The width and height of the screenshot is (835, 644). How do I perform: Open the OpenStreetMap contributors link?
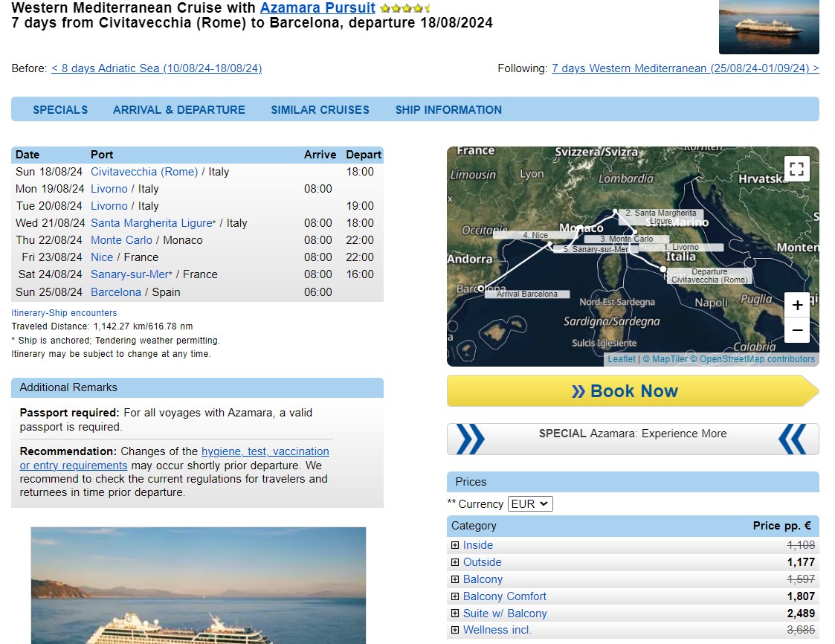[x=752, y=359]
